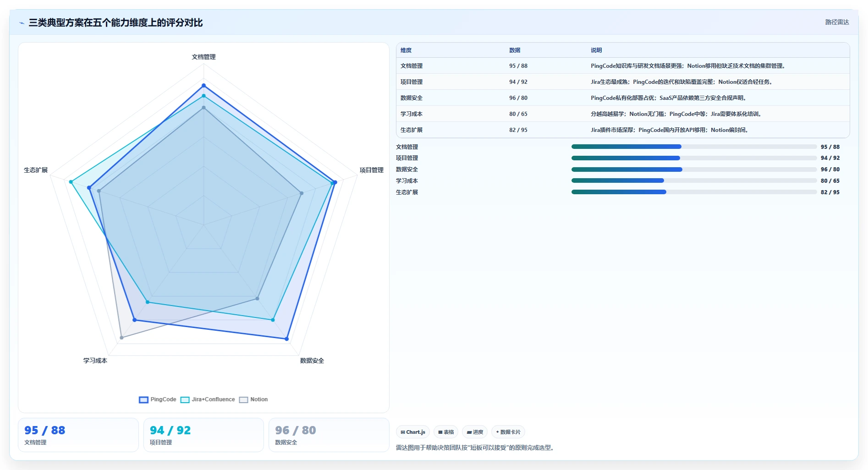Screen dimensions: 868x470
Task: Click PingCode's 数据安全 data point on the radar
Action: pos(286,339)
